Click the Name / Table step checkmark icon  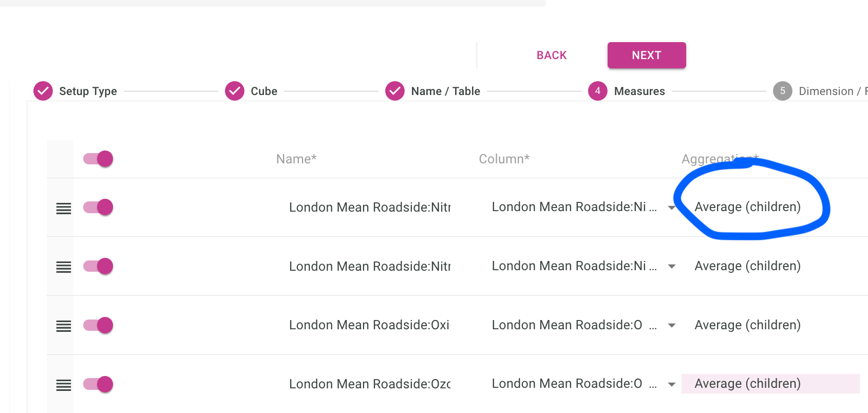395,91
